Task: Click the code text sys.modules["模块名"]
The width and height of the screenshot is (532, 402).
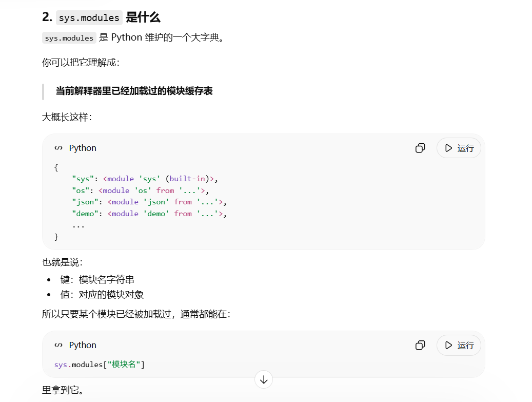Action: pos(100,365)
